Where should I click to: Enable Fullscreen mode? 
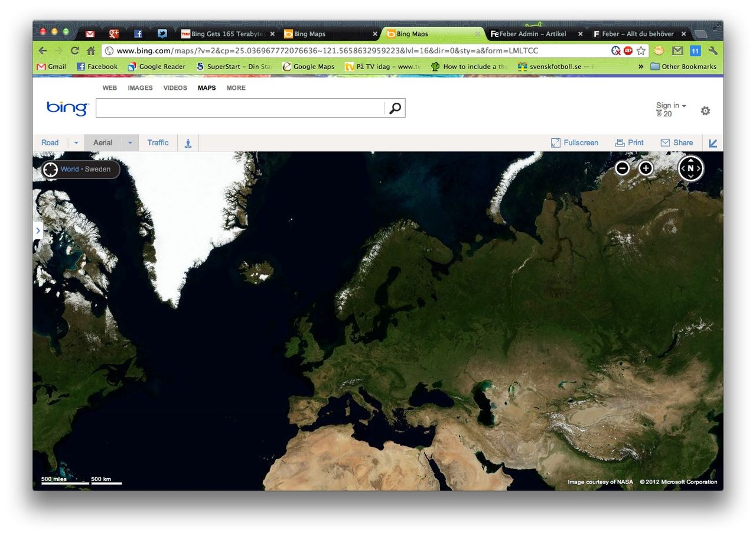[574, 142]
